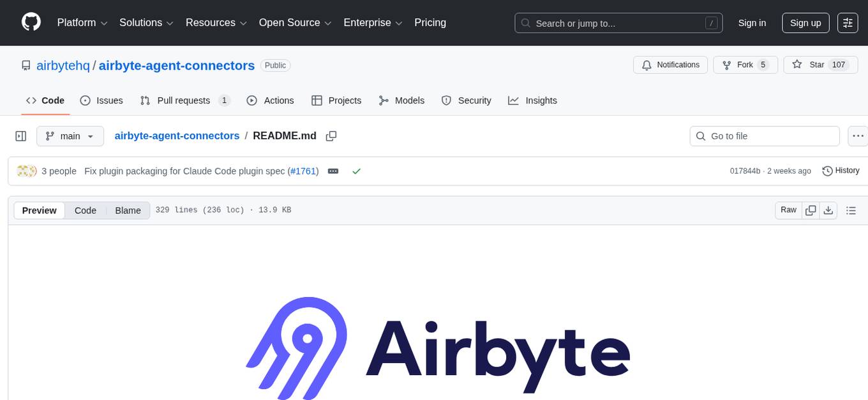Open the more options menu beside Go to file

pos(858,135)
